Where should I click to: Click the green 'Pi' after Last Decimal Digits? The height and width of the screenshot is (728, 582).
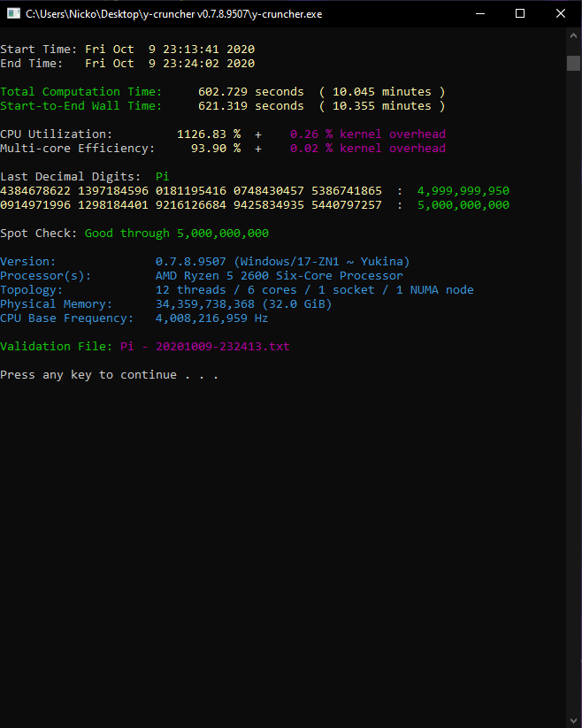pyautogui.click(x=163, y=177)
